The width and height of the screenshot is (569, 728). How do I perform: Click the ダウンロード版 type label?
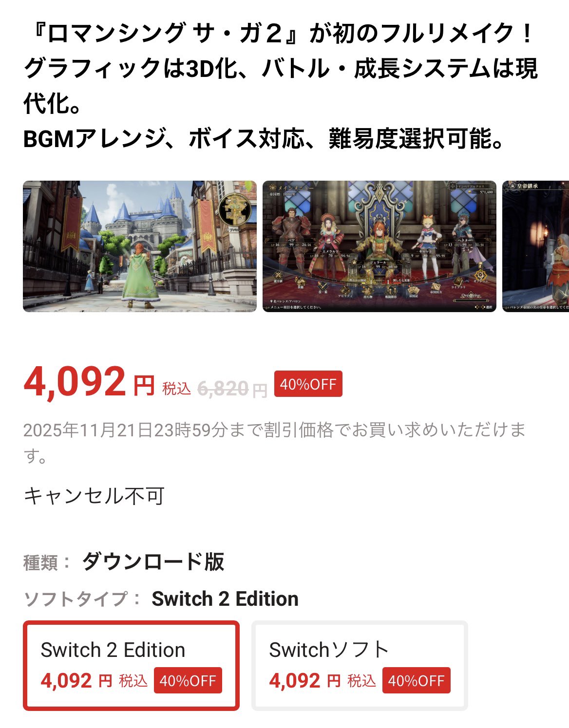coord(153,561)
